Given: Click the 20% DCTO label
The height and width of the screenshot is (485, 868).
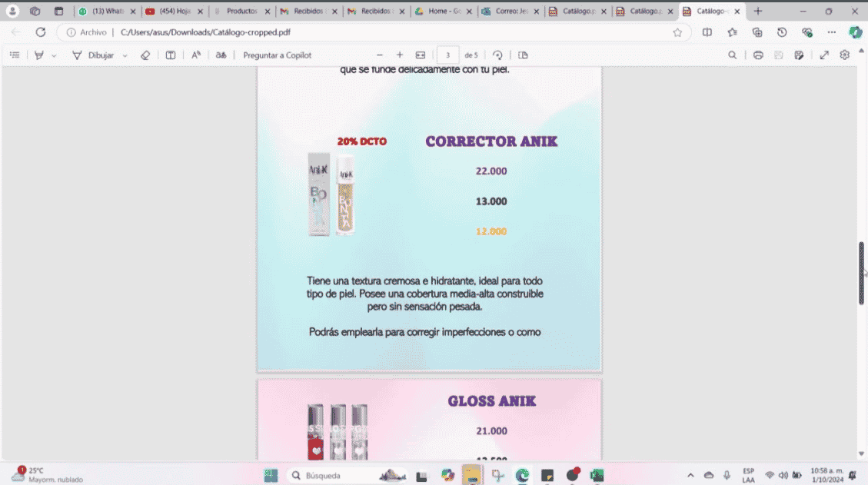Looking at the screenshot, I should (362, 141).
